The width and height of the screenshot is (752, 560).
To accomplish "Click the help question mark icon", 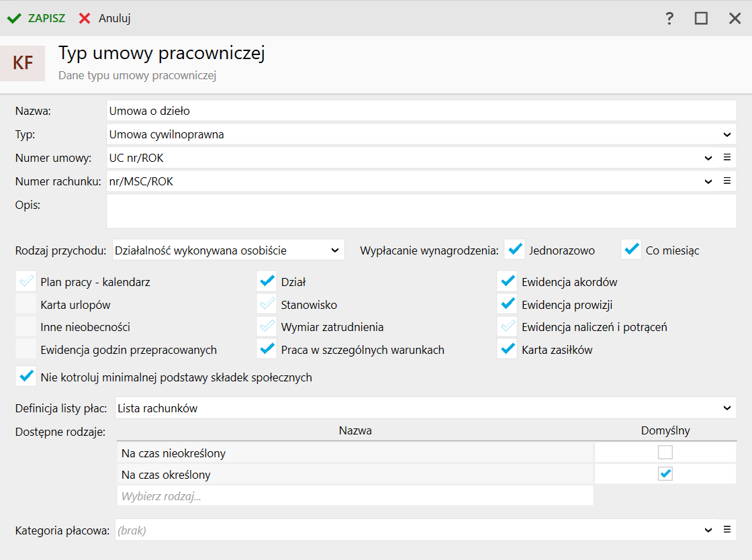I will tap(669, 19).
